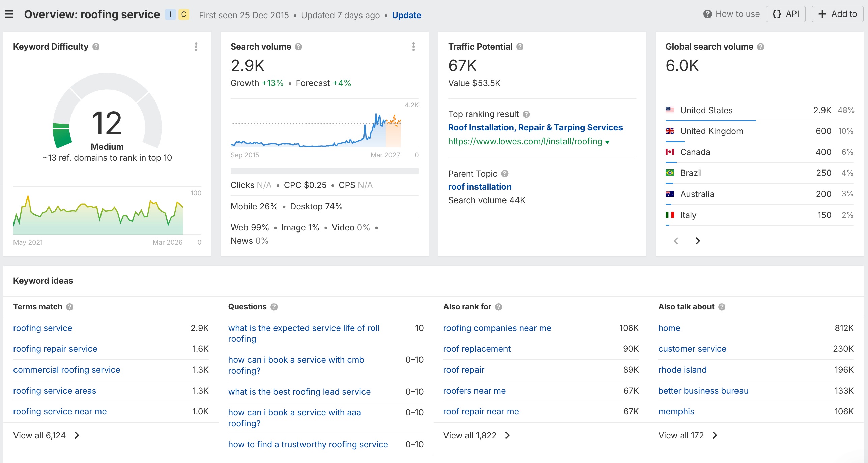The image size is (868, 463).
Task: Click the blue I badge
Action: point(170,14)
